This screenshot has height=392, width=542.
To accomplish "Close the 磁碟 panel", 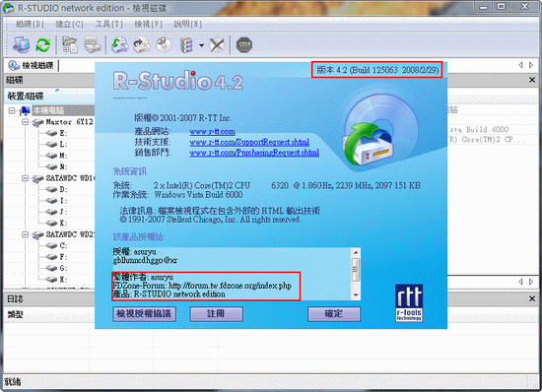I will [532, 80].
